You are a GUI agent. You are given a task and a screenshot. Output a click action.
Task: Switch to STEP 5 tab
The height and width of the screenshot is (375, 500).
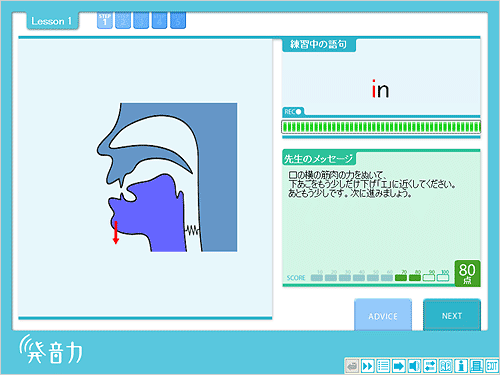[178, 20]
